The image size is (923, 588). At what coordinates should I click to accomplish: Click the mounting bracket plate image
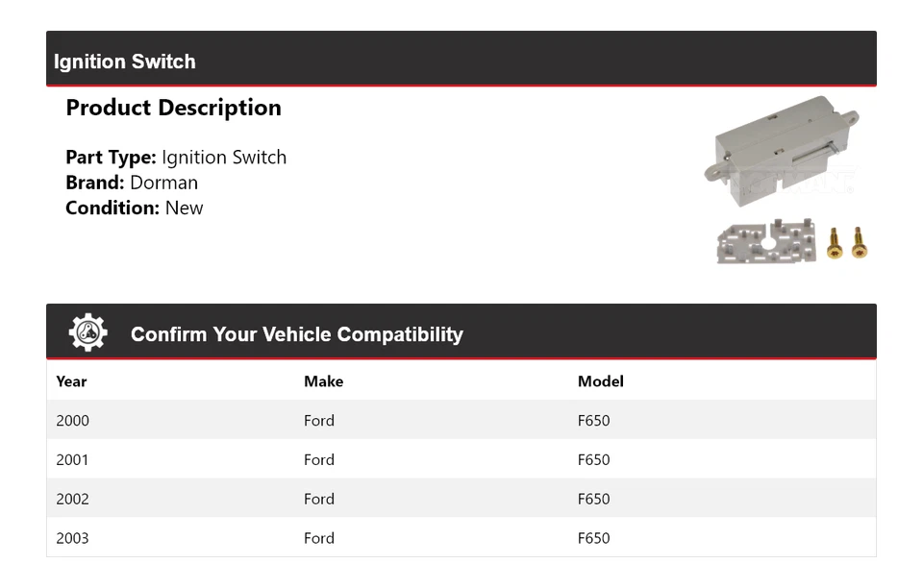[767, 240]
